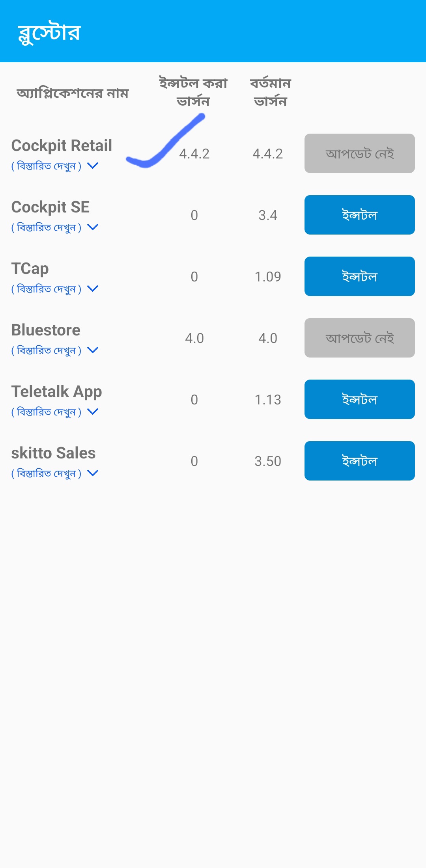Viewport: 426px width, 868px height.
Task: Tap the Cockpit Retail app name
Action: (x=62, y=145)
